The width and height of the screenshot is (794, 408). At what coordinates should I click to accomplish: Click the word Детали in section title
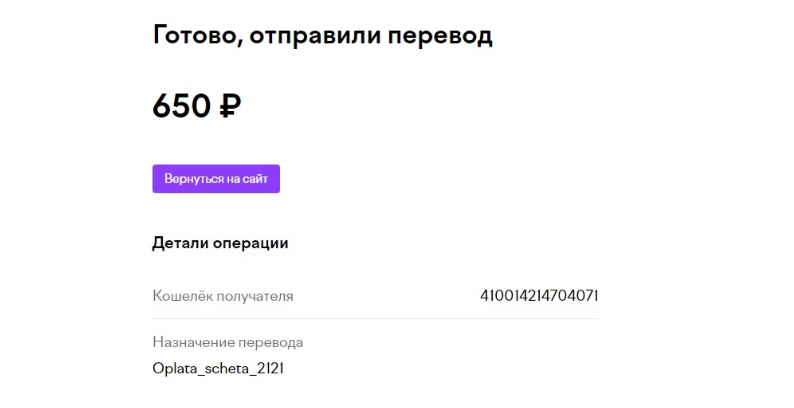pos(181,243)
